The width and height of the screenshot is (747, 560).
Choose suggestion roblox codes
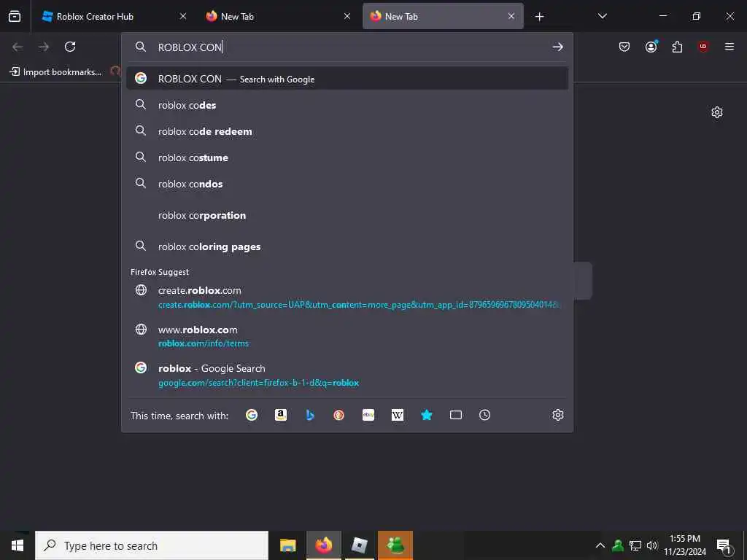[347, 105]
